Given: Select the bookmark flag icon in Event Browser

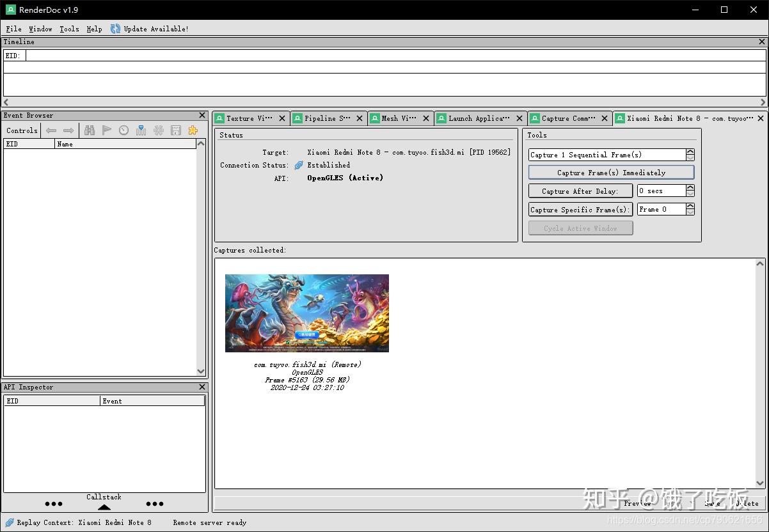Looking at the screenshot, I should coord(106,130).
